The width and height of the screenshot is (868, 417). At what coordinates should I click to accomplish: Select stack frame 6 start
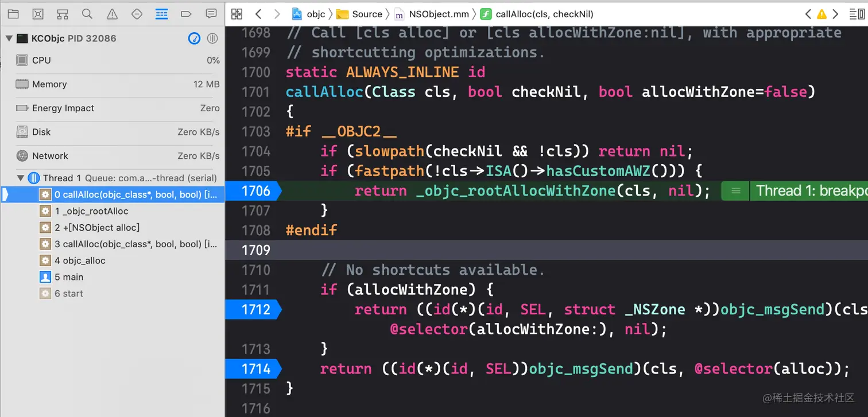pos(112,293)
